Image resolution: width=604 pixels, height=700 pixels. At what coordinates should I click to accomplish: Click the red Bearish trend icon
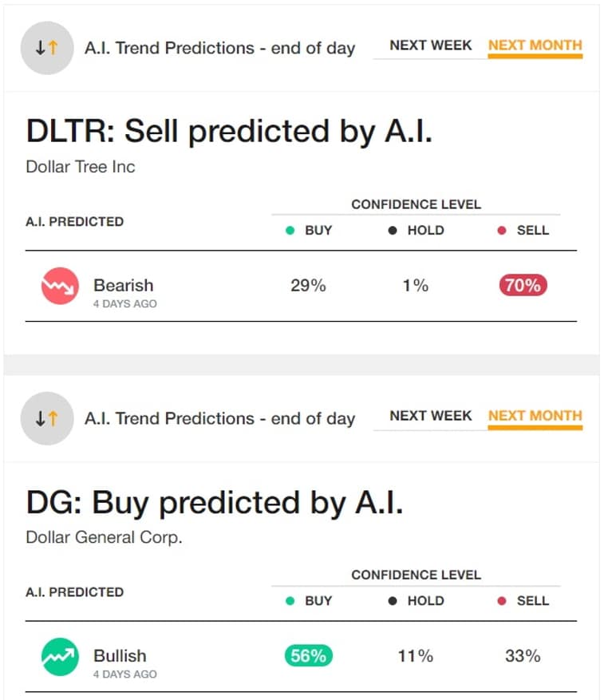(60, 286)
